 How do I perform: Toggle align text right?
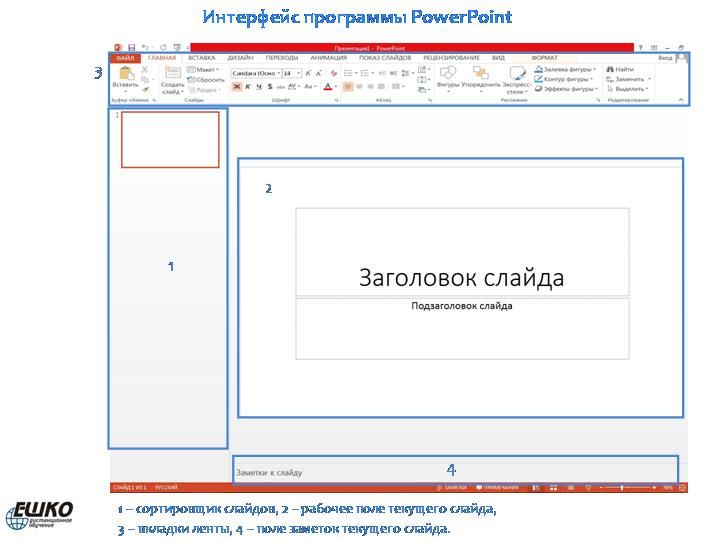[370, 86]
